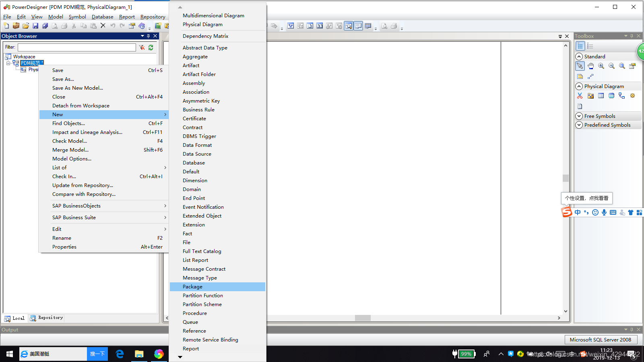This screenshot has width=644, height=362.
Task: Click Microsoft SQL Server 2008 status button
Action: coord(601,339)
